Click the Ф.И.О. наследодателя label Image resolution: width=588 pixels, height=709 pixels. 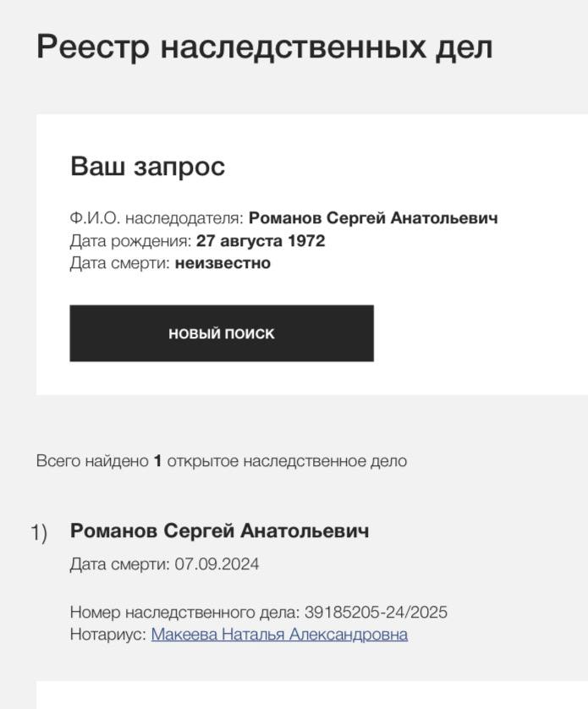pyautogui.click(x=157, y=218)
